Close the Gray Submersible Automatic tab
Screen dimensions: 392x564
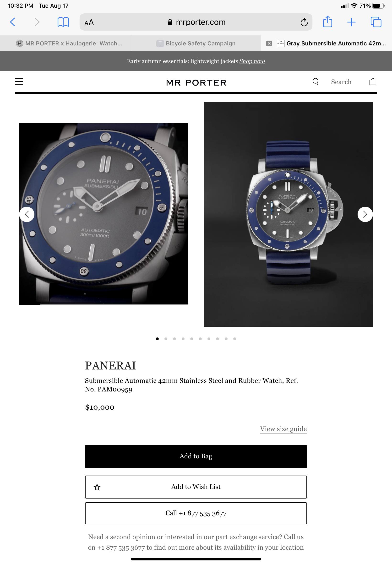(269, 43)
